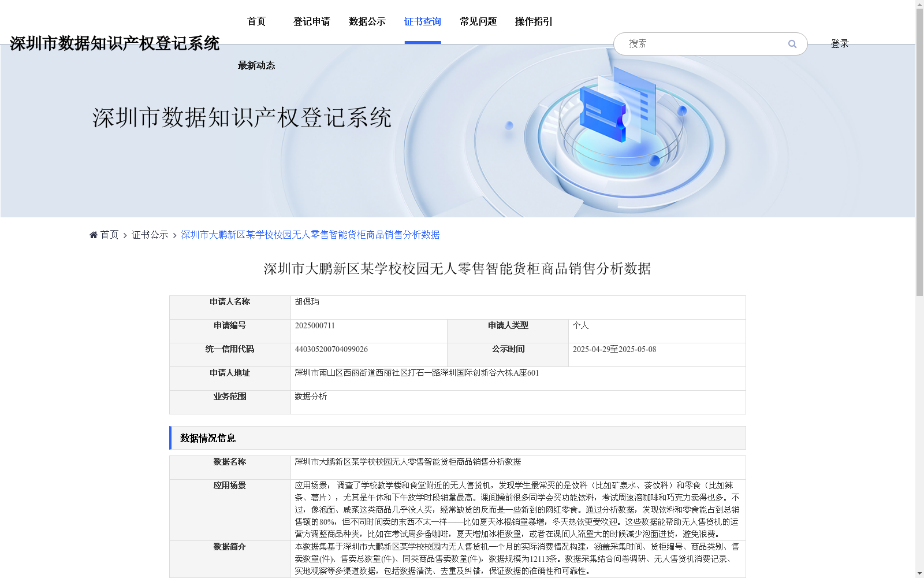The height and width of the screenshot is (578, 924).
Task: Click the publicity period 2025-04-29至2025-05-08
Action: click(614, 349)
